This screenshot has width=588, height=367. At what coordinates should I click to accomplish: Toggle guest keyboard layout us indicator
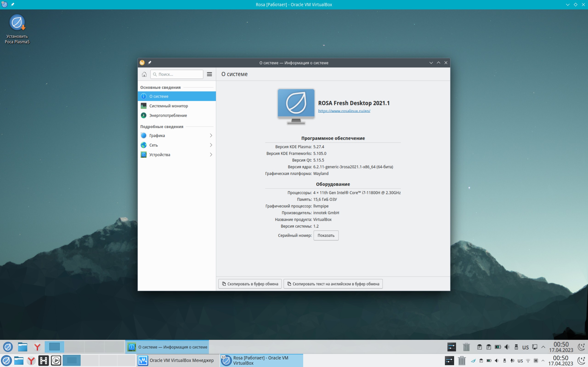coord(525,347)
